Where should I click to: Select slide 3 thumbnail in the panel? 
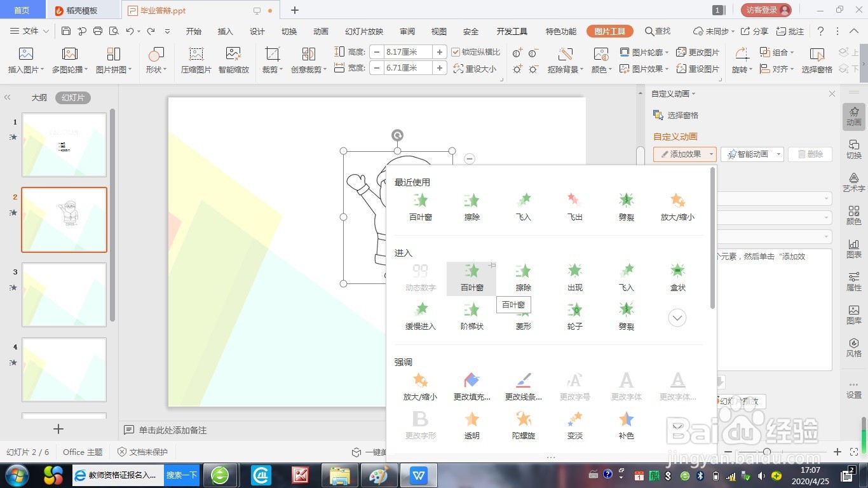(64, 294)
